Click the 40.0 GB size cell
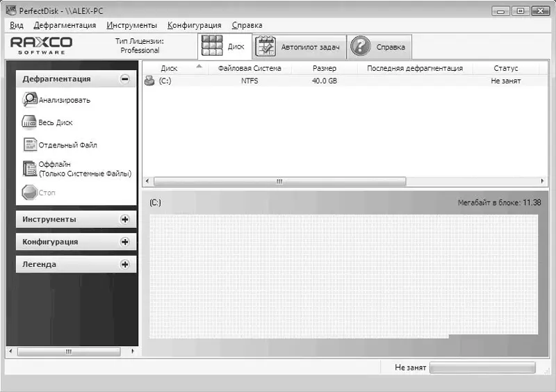Viewport: 556px width, 392px height. (325, 81)
